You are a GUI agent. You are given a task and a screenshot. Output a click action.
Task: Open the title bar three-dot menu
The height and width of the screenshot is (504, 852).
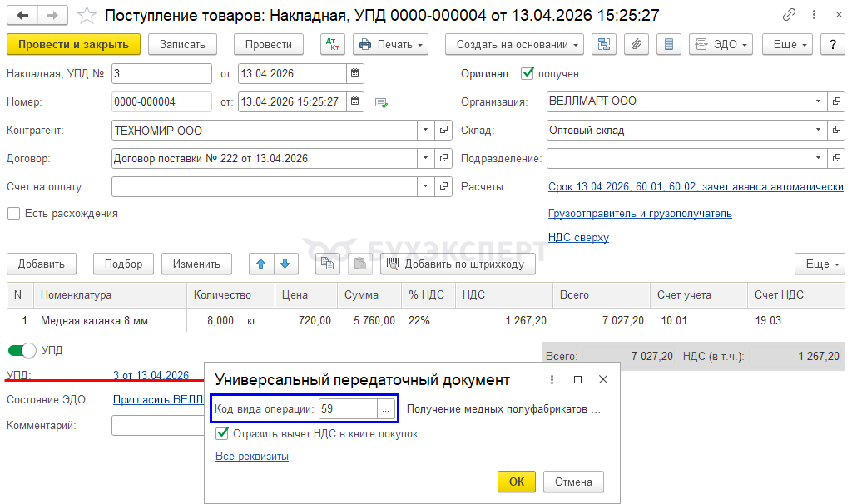pyautogui.click(x=814, y=15)
